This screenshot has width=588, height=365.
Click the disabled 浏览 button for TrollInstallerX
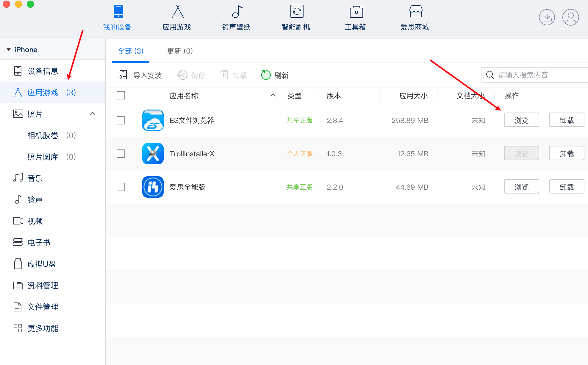pyautogui.click(x=521, y=153)
